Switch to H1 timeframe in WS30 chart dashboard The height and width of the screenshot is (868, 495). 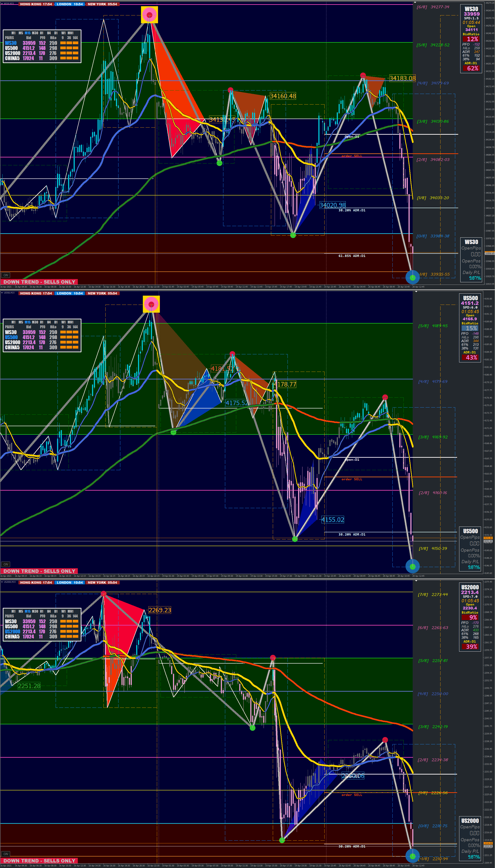tap(41, 33)
